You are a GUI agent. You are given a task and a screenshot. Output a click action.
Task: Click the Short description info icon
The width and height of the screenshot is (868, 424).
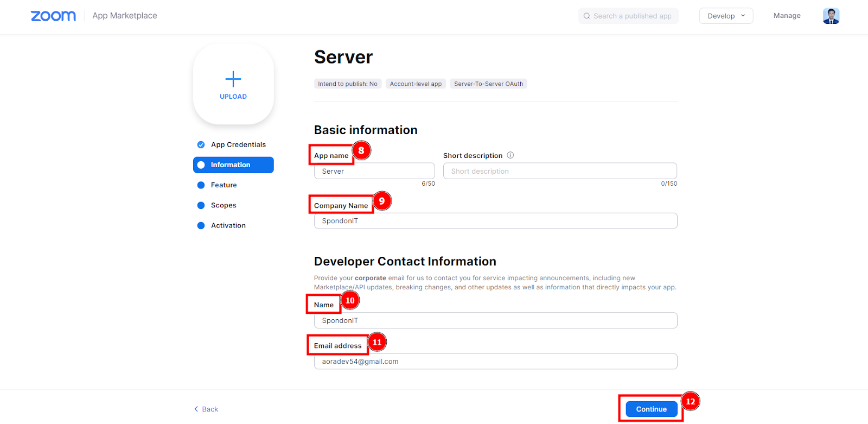click(x=510, y=155)
